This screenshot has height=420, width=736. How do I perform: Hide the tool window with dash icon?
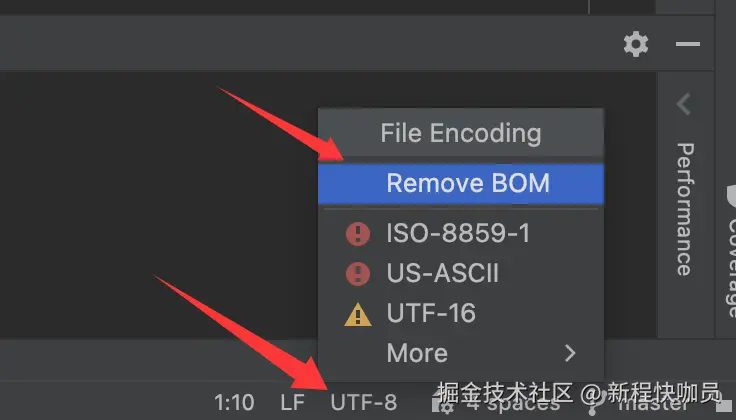click(x=688, y=44)
